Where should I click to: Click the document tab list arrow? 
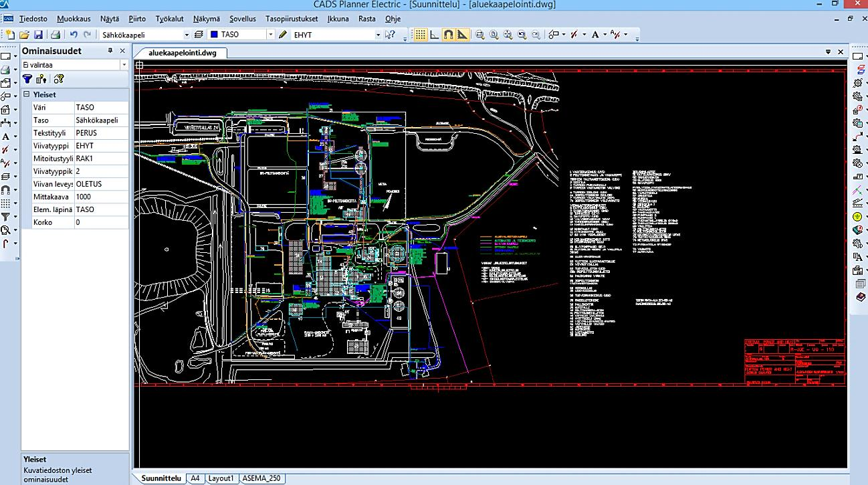(829, 52)
